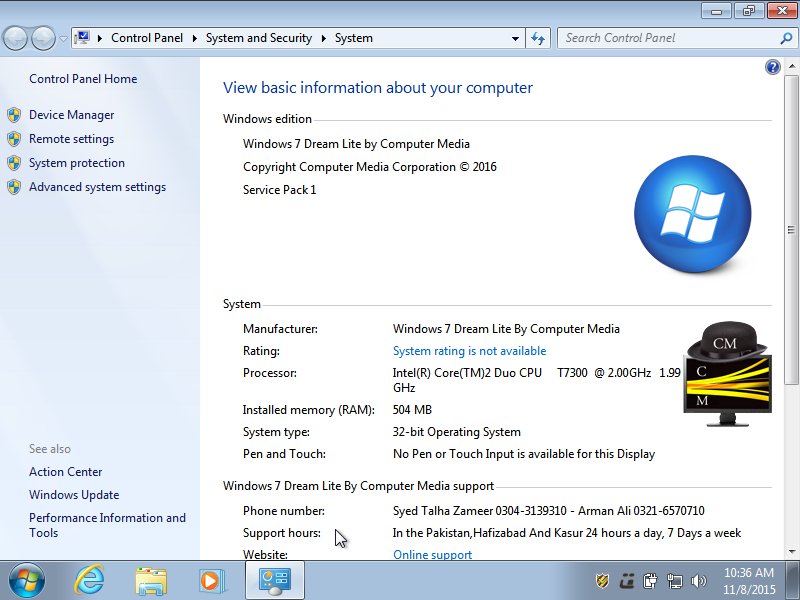The height and width of the screenshot is (600, 800).
Task: Click the blue Windows logo sphere
Action: click(692, 214)
